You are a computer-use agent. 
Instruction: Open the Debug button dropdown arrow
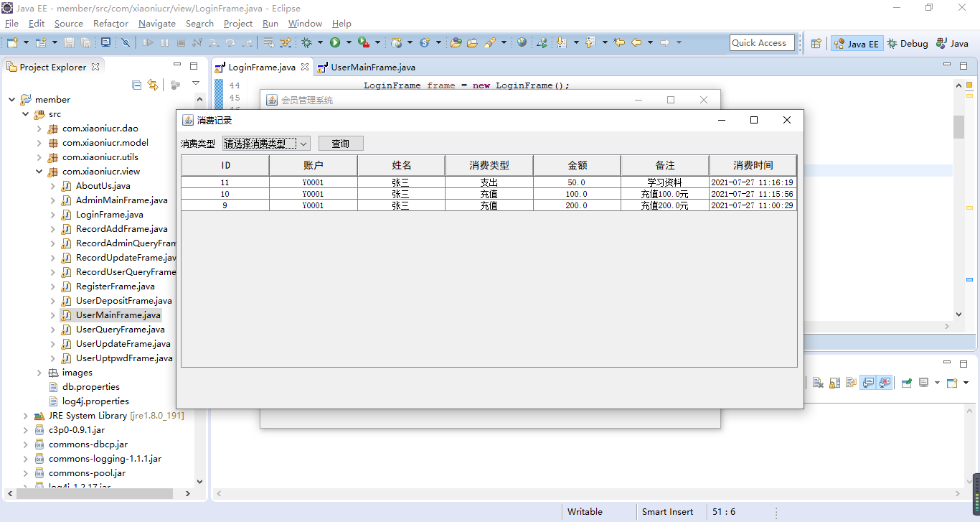click(x=320, y=42)
